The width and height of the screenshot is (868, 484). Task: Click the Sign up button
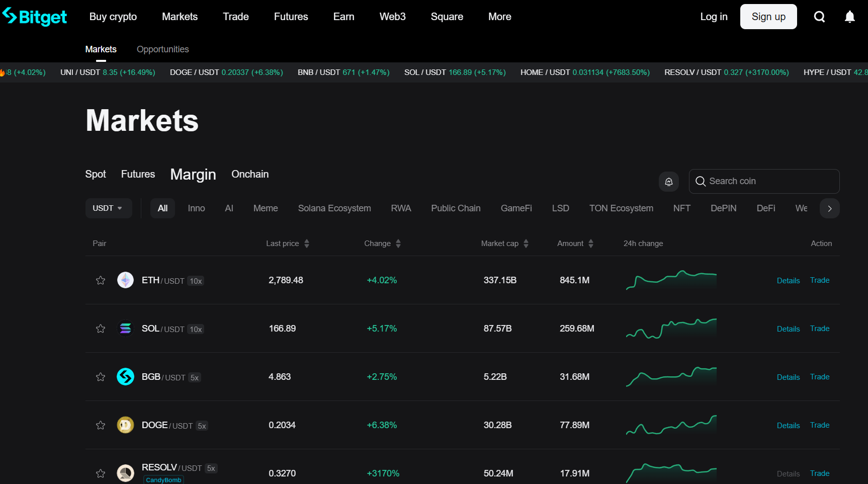pos(768,17)
